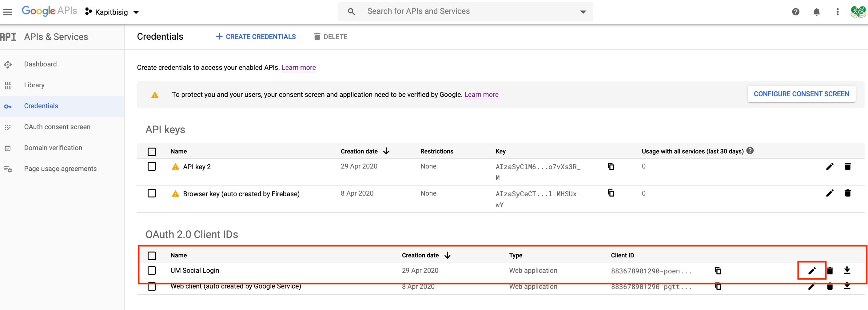Click the Credentials key icon
Viewport: 868px width, 310px height.
(8, 106)
